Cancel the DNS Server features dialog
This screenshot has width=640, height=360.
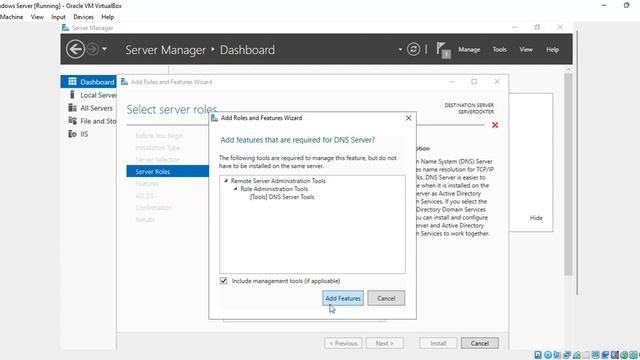386,298
